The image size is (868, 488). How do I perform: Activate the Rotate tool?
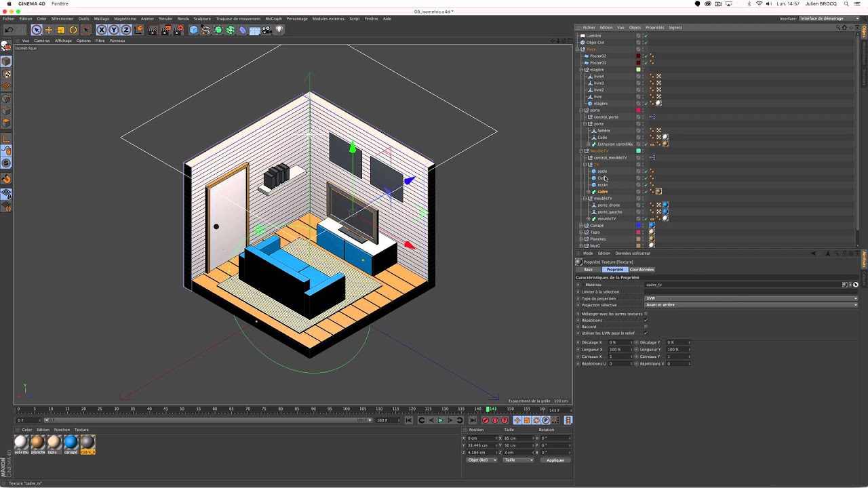pos(73,30)
